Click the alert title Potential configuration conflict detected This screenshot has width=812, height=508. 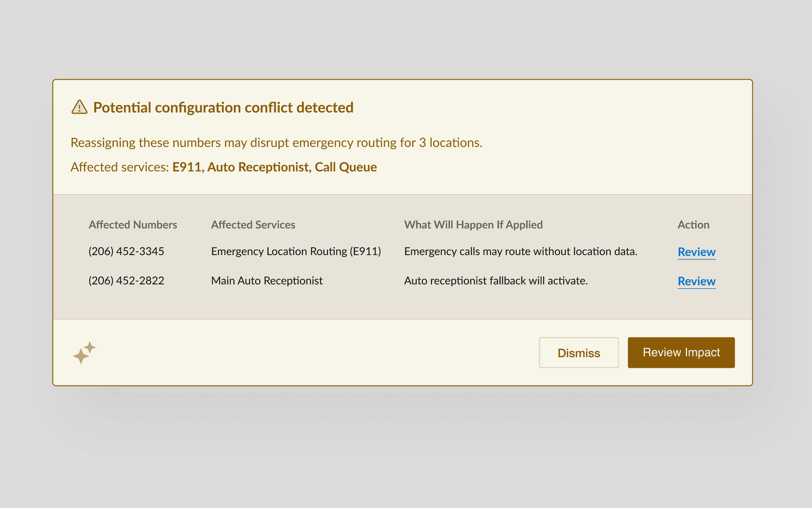point(223,108)
